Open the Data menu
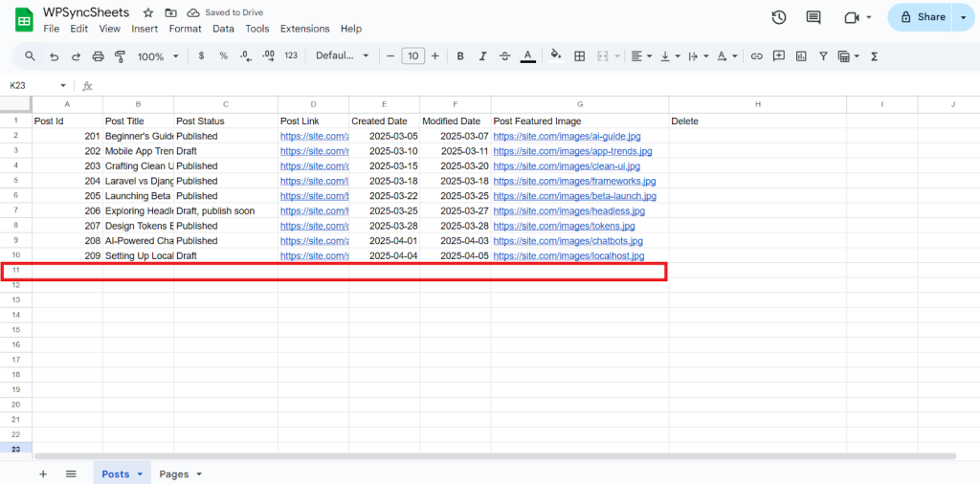The image size is (980, 484). [223, 29]
